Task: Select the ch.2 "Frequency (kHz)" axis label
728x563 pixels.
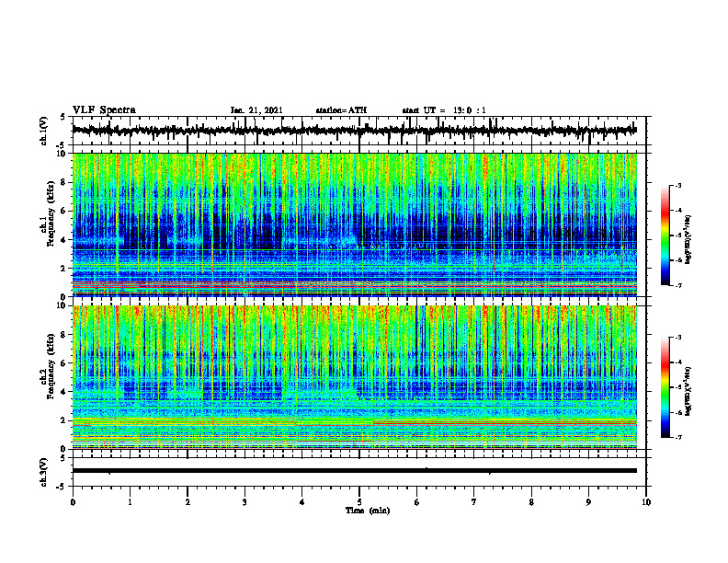Action: (x=51, y=366)
